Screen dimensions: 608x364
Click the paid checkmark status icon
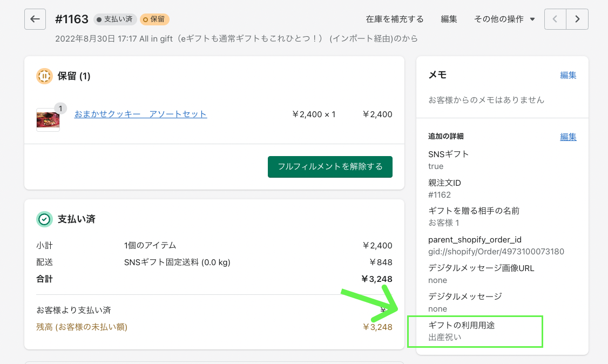pyautogui.click(x=44, y=219)
